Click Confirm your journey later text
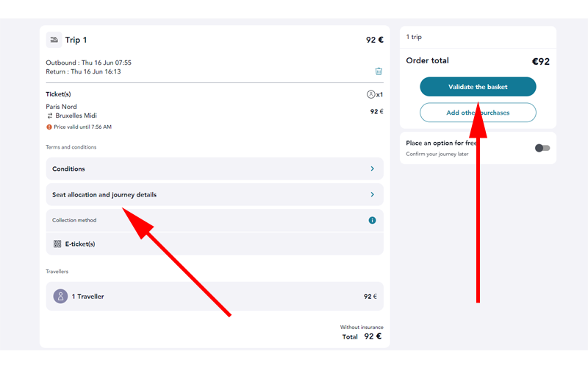 tap(437, 154)
